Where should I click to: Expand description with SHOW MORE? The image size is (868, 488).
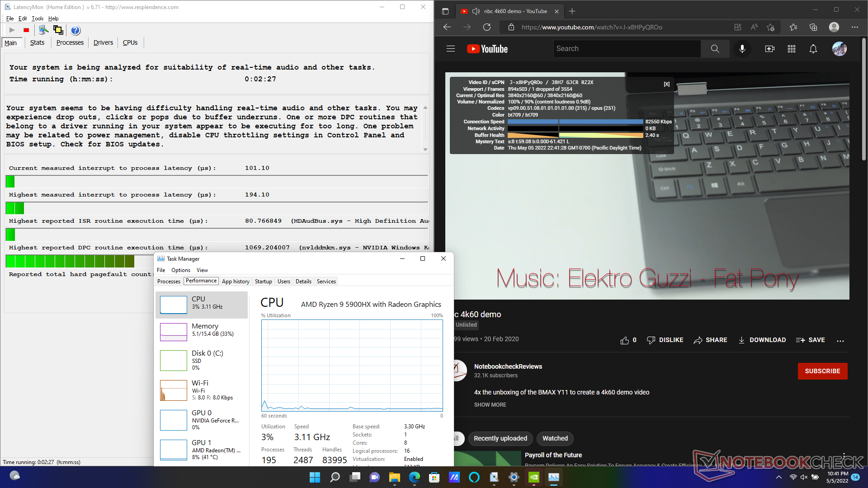tap(490, 405)
